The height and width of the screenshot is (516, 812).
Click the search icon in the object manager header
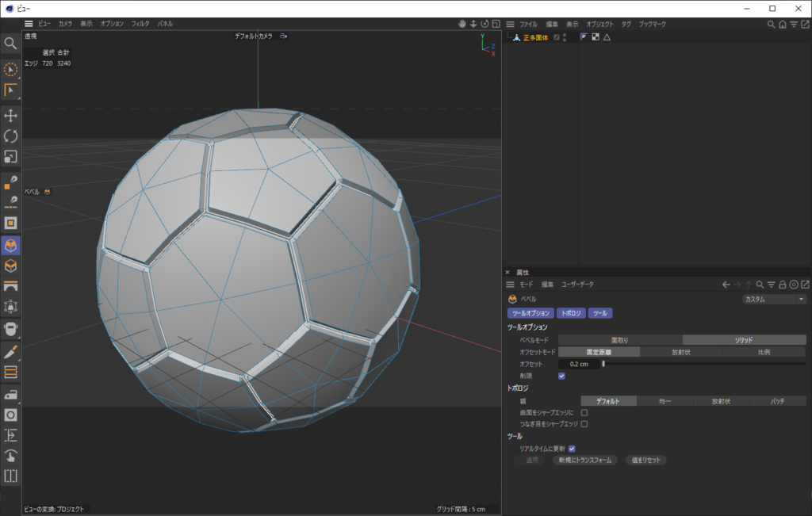pos(771,25)
